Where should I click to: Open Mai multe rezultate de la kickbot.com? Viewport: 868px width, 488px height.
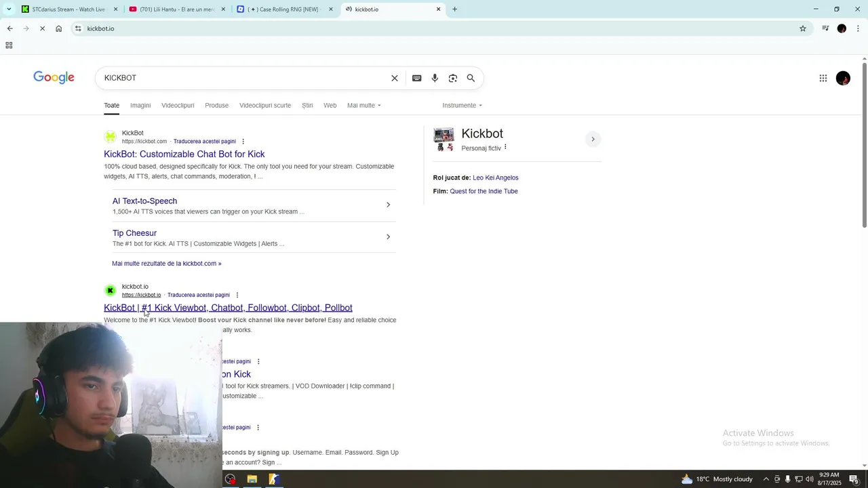[x=167, y=264]
